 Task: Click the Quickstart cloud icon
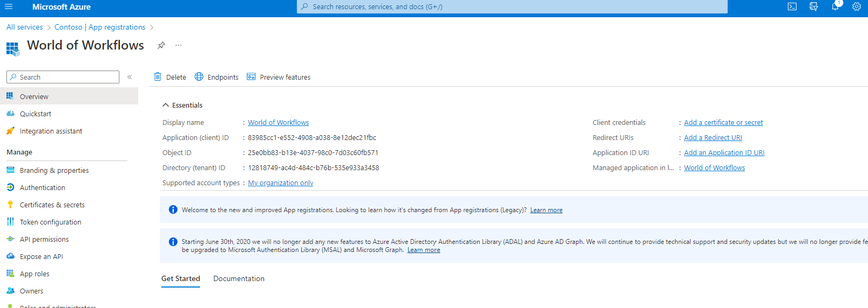(x=10, y=114)
